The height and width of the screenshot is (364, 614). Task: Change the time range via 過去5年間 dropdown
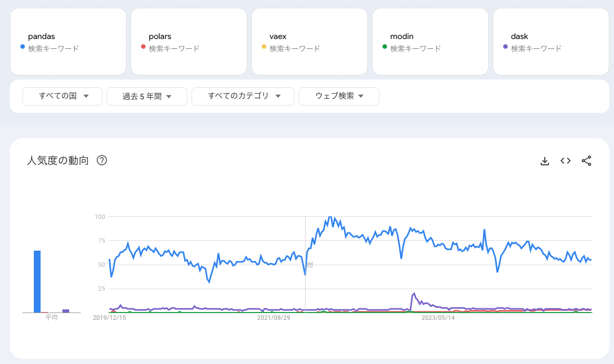[x=147, y=96]
